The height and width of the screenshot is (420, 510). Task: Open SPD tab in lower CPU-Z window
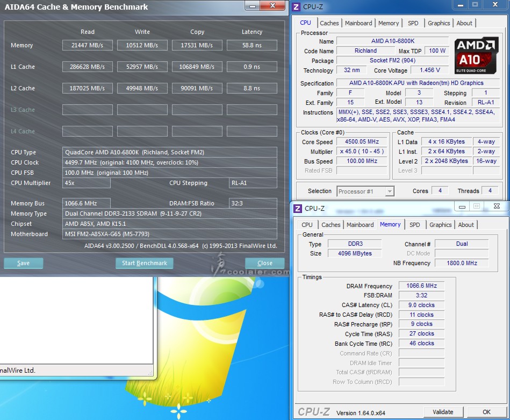[x=415, y=225]
